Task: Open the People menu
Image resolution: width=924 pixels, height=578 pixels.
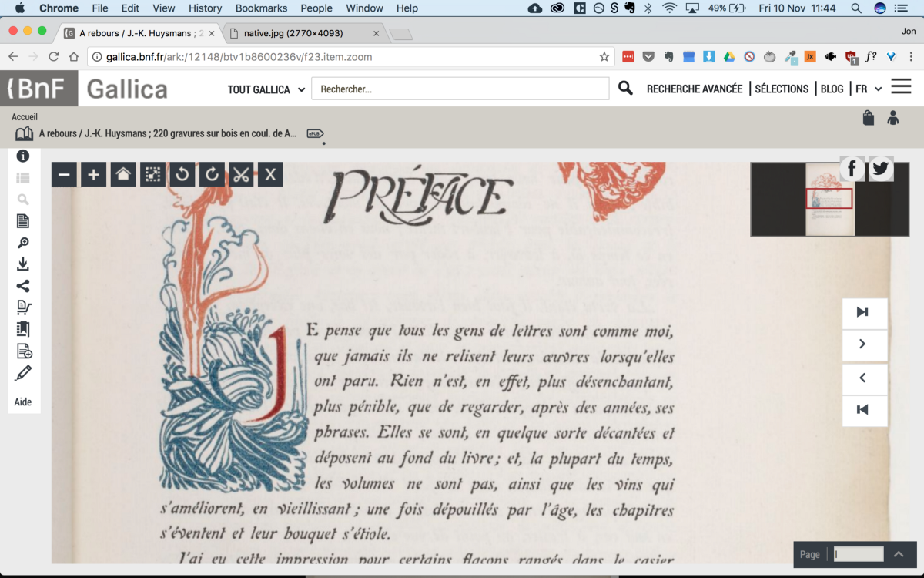Action: [316, 8]
